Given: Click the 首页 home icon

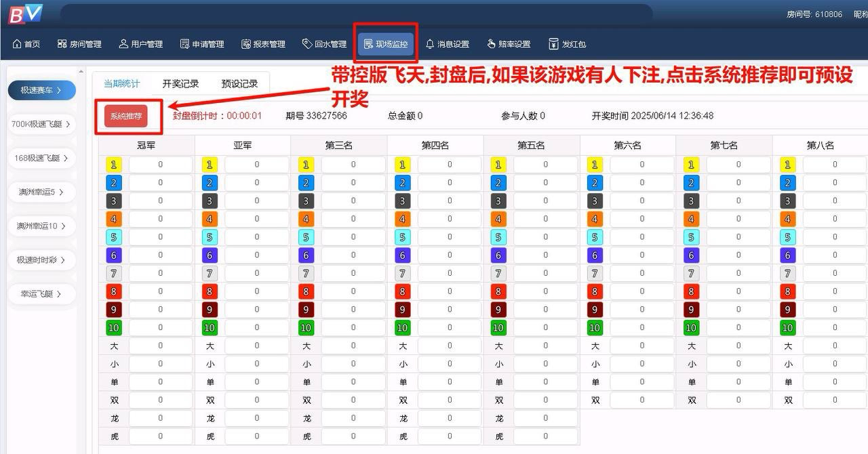Looking at the screenshot, I should point(17,44).
